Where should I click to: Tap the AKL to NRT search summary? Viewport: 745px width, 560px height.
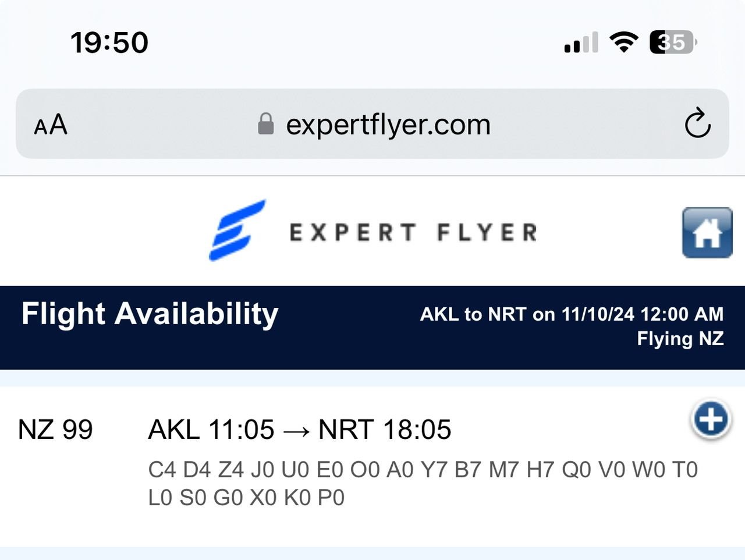coord(572,314)
